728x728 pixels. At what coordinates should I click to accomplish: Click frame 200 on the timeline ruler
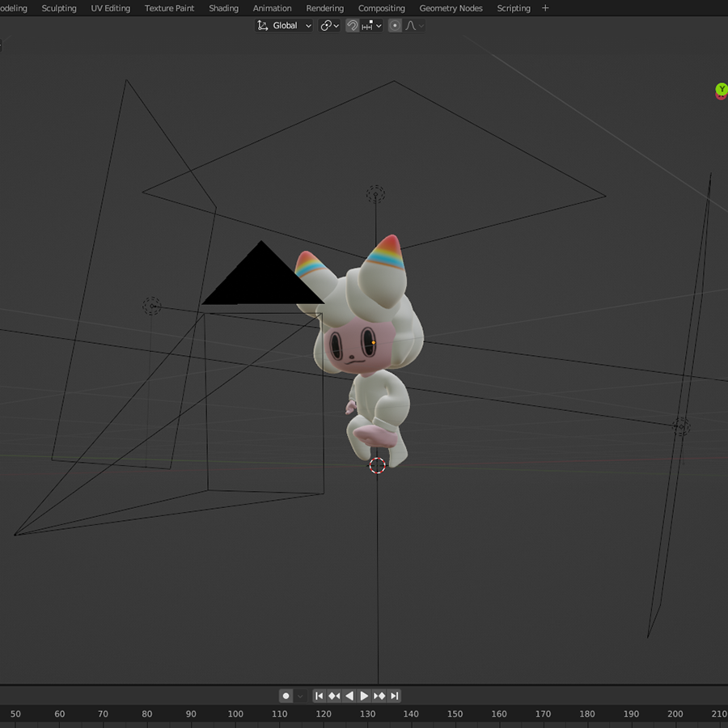(x=675, y=713)
